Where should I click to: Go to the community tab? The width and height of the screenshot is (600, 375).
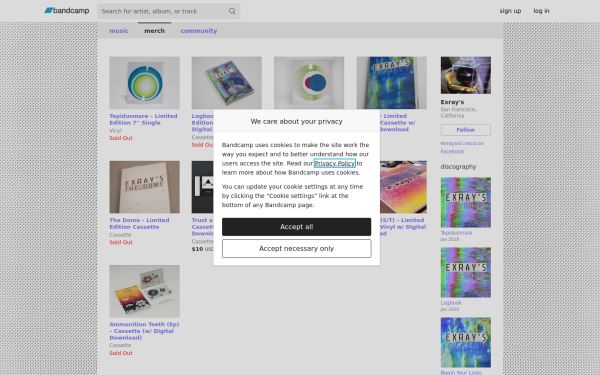pos(199,31)
